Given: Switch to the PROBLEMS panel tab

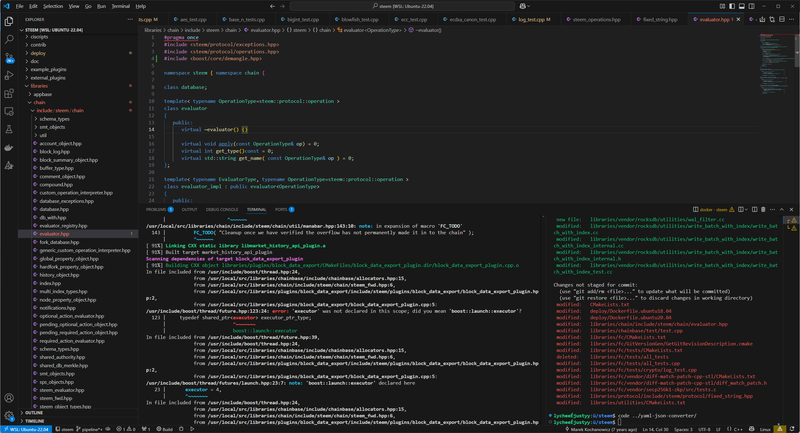Looking at the screenshot, I should coord(159,210).
